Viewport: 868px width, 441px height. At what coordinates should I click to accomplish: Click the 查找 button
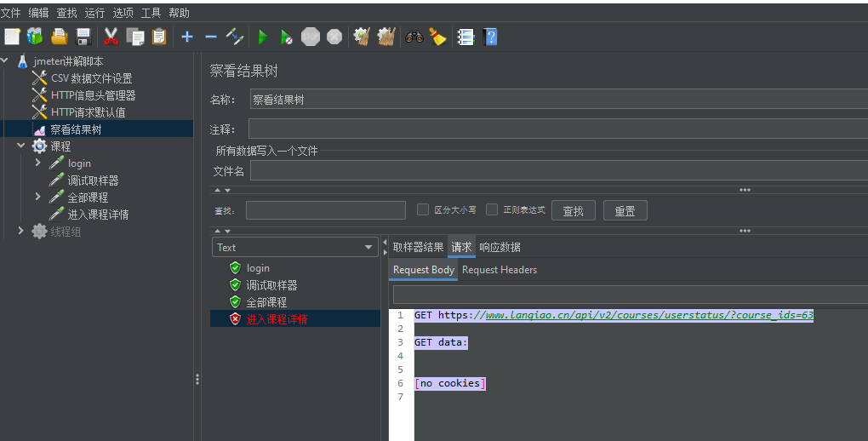pos(574,210)
